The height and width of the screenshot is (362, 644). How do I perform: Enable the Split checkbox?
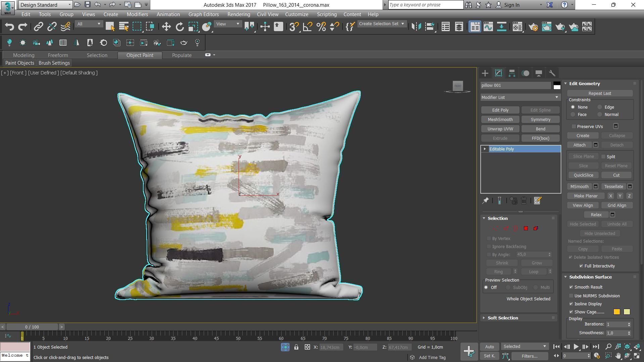point(603,157)
